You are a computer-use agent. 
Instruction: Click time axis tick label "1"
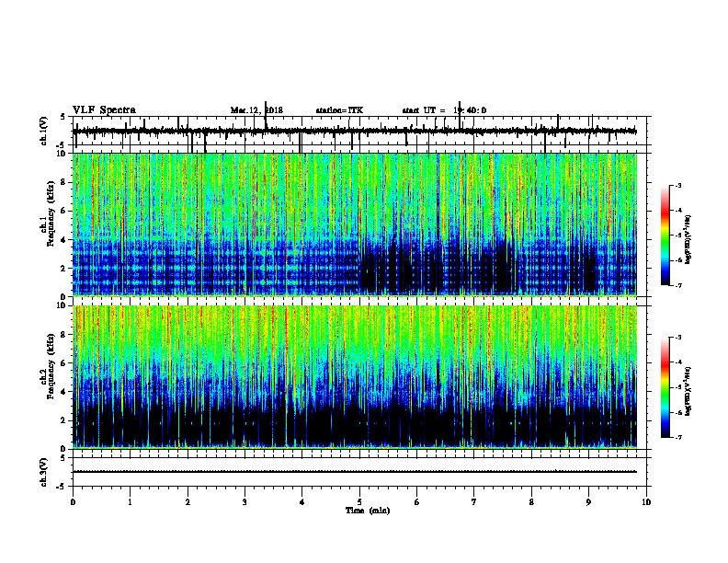(x=130, y=502)
